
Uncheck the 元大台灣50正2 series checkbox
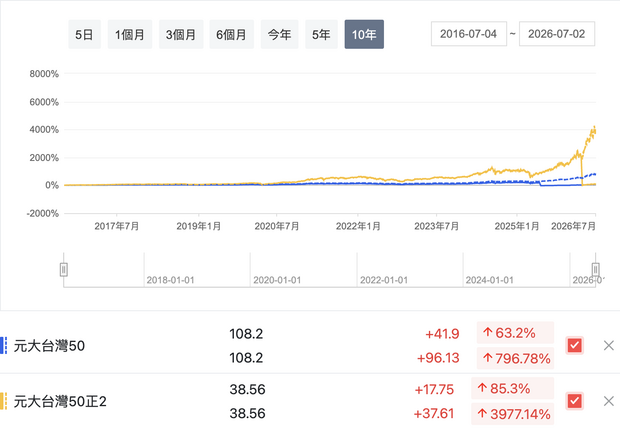coord(574,401)
